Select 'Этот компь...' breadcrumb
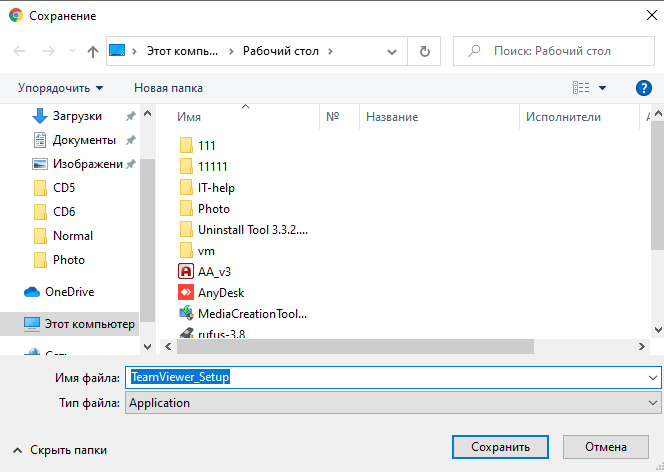 point(183,51)
